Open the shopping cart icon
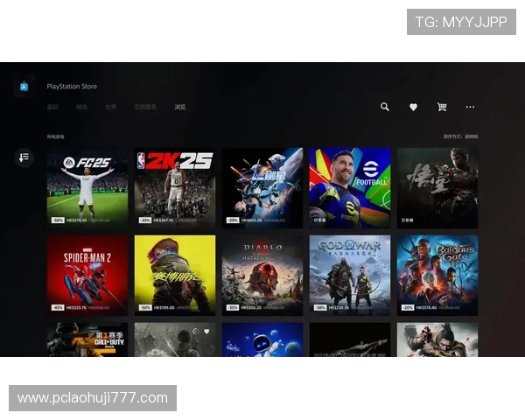This screenshot has height=420, width=525. click(442, 107)
